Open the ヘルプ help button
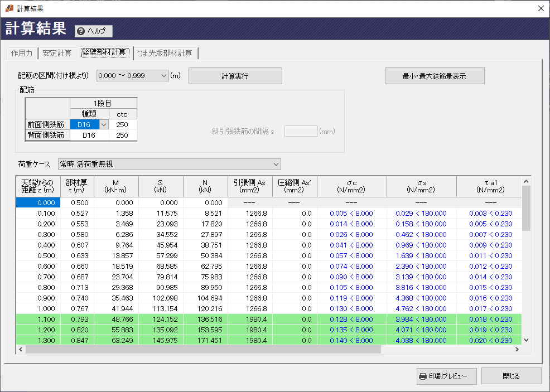The image size is (550, 392). pyautogui.click(x=94, y=31)
